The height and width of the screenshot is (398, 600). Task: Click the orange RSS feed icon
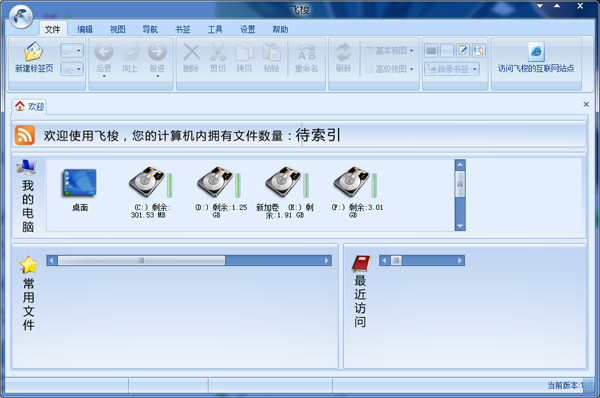[25, 135]
